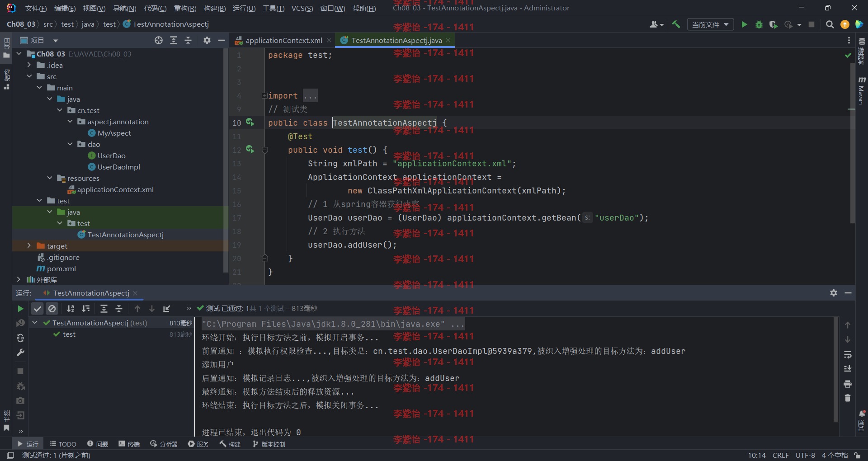
Task: Go to previous failed test arrow
Action: [x=137, y=309]
